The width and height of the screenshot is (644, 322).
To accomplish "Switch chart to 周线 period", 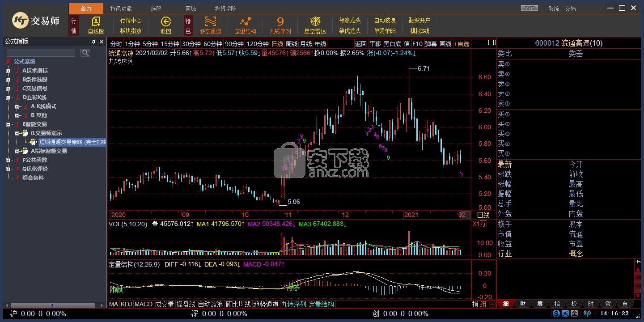I will point(292,44).
